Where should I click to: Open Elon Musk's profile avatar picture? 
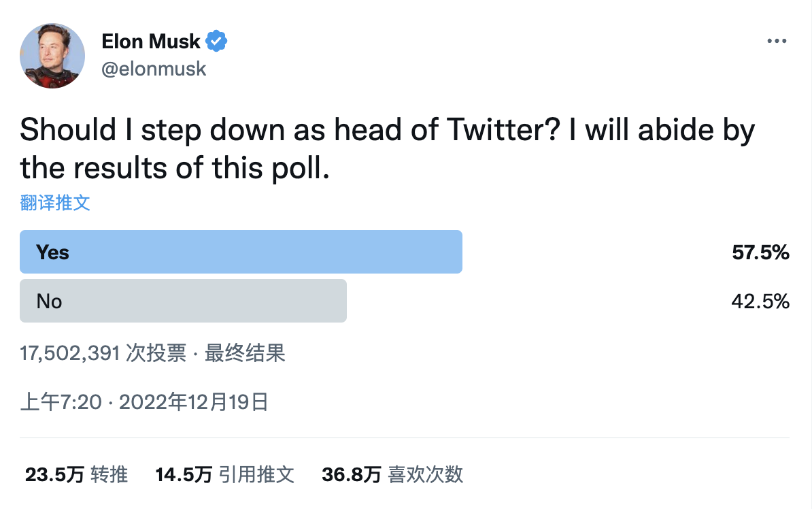point(52,56)
